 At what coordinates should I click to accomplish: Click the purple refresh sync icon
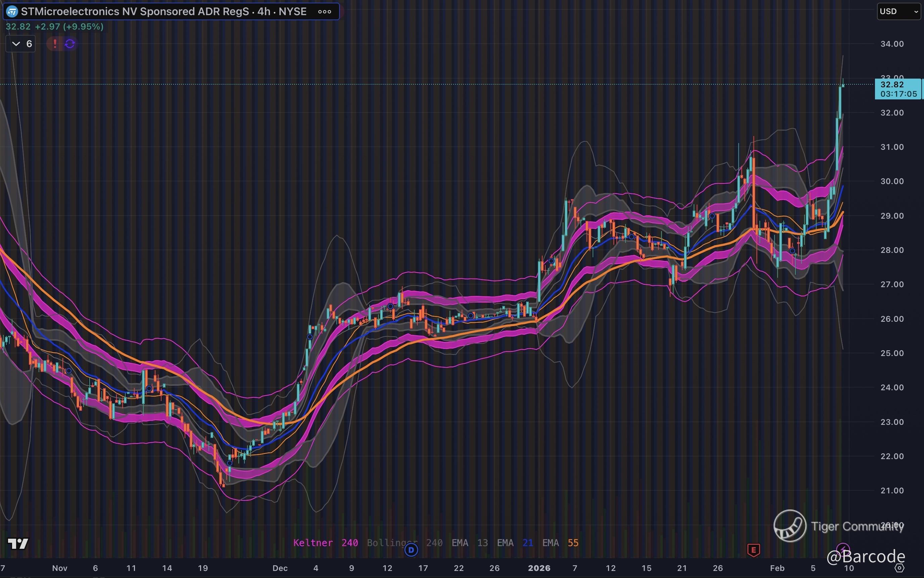[x=70, y=44]
